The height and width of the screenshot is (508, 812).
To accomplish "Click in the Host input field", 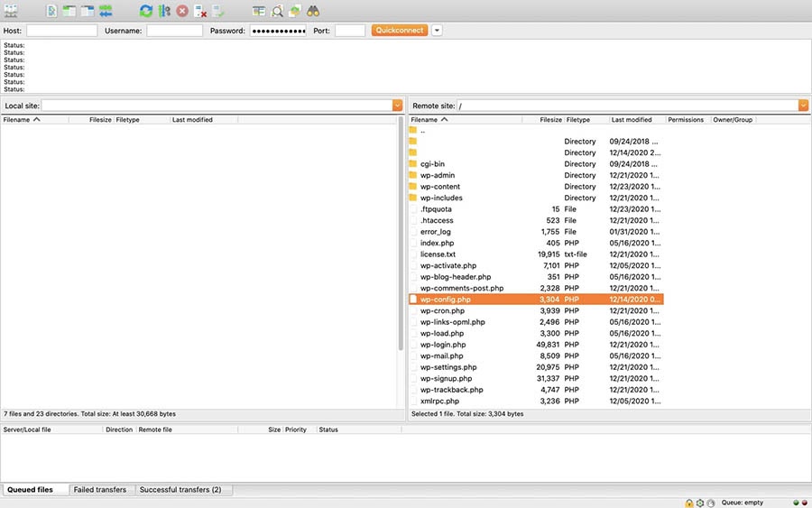I will tap(61, 31).
